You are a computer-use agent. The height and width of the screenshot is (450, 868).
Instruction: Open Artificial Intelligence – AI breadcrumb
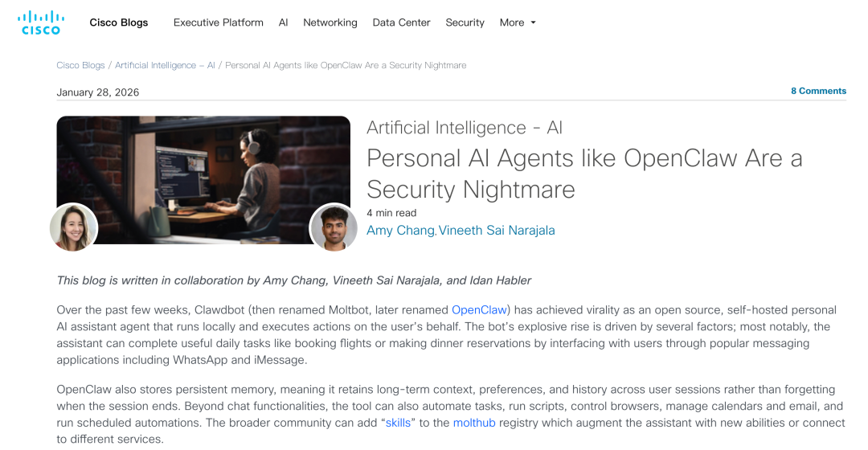pyautogui.click(x=165, y=65)
